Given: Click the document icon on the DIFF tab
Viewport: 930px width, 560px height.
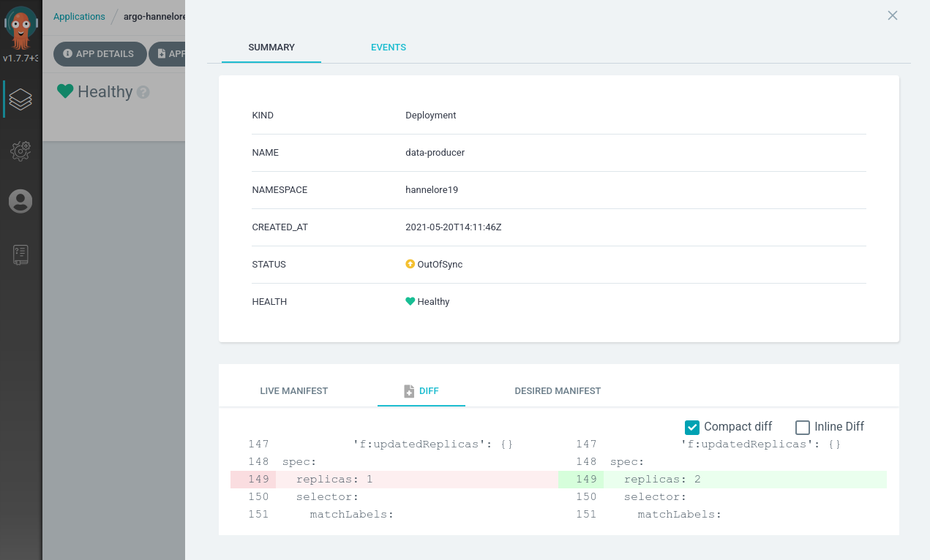Looking at the screenshot, I should click(x=409, y=390).
